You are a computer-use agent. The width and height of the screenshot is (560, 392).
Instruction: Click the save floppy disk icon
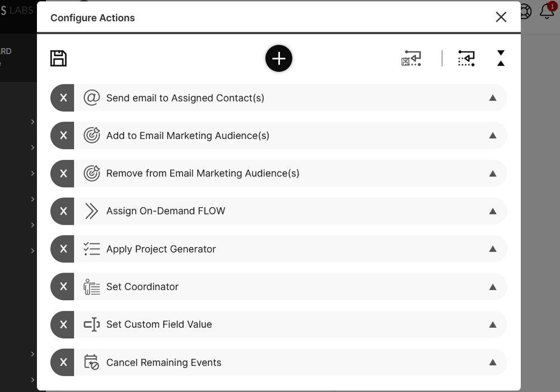coord(58,58)
